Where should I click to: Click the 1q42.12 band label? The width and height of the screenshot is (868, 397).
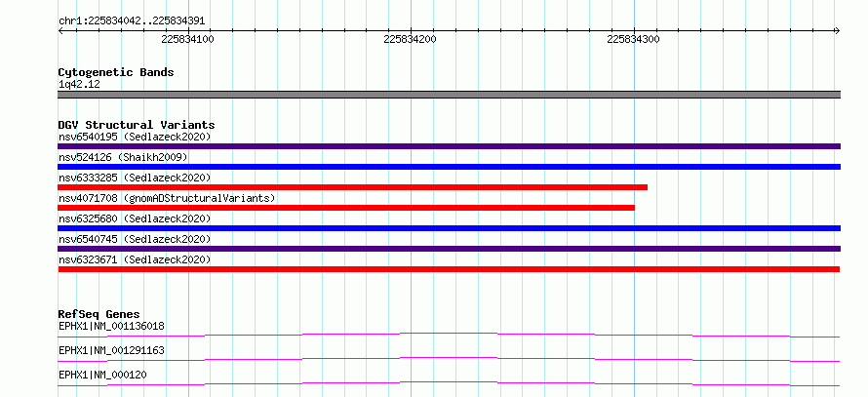point(79,85)
